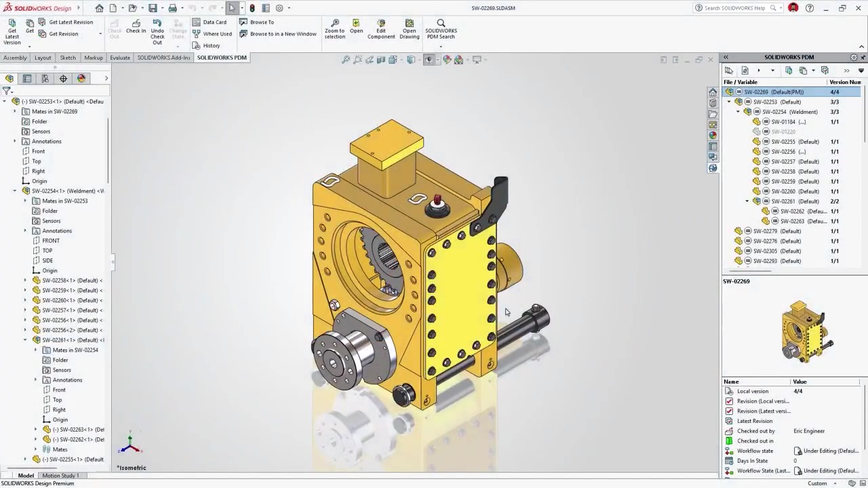Enable the Latest Revision checkbox

729,421
